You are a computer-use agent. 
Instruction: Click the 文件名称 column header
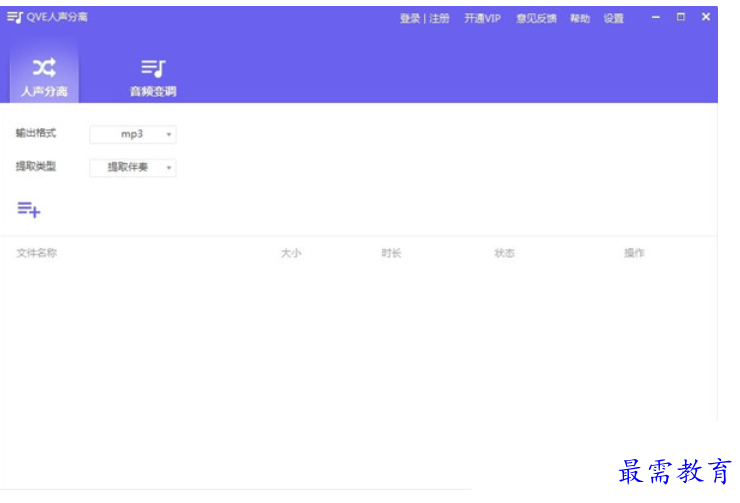pyautogui.click(x=36, y=253)
